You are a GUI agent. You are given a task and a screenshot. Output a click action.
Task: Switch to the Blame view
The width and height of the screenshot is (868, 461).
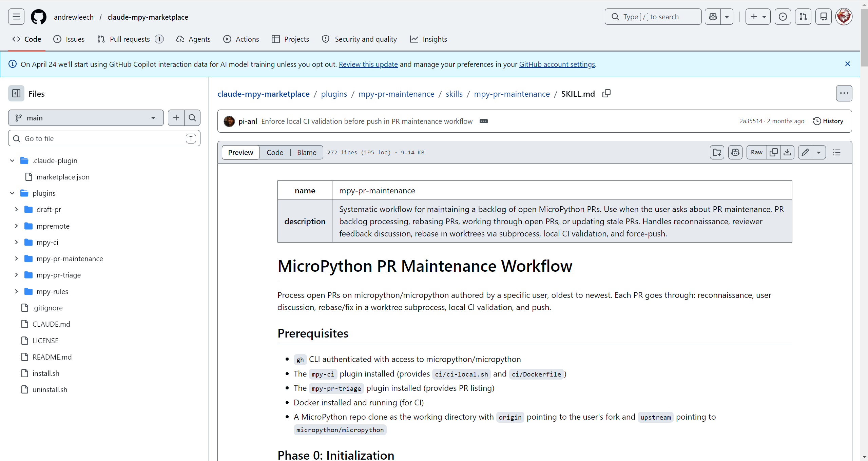(x=307, y=152)
